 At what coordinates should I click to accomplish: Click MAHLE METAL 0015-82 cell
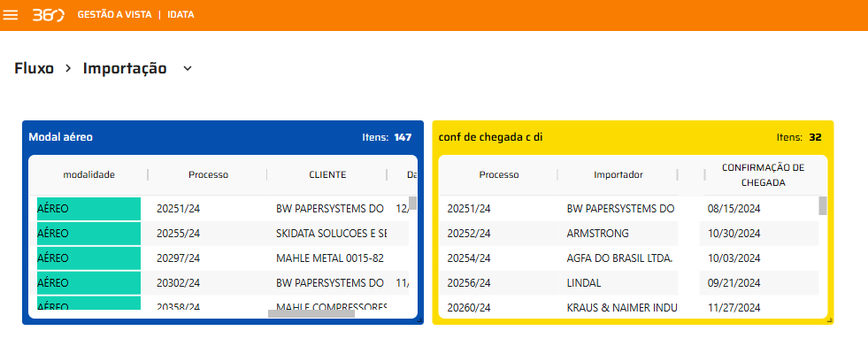[x=330, y=258]
